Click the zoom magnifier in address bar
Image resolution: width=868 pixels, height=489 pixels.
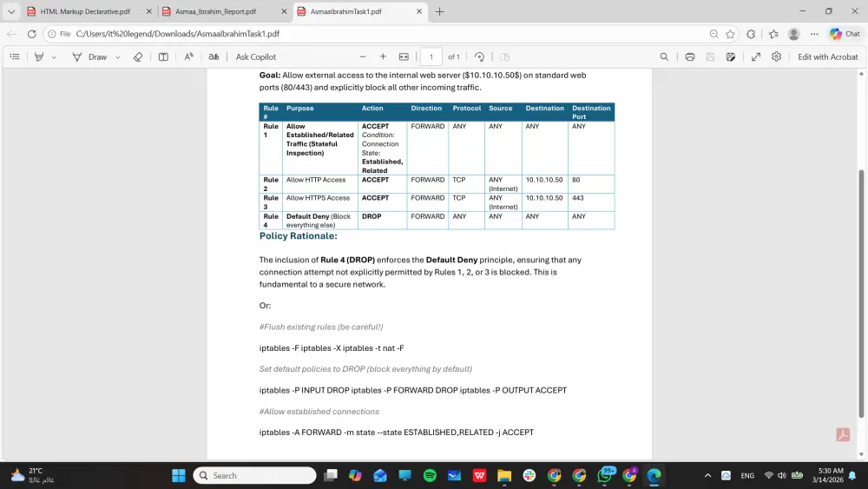coord(714,34)
